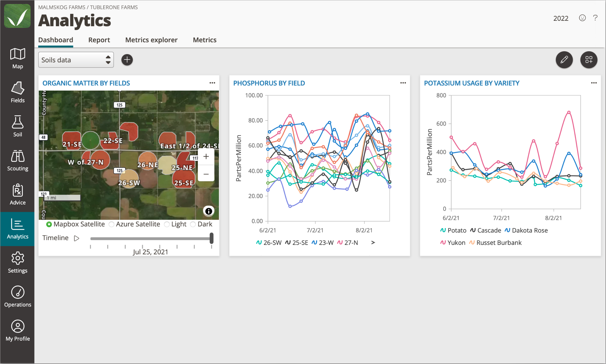Open help with the question mark icon
Viewport: 606px width, 364px height.
click(x=595, y=18)
